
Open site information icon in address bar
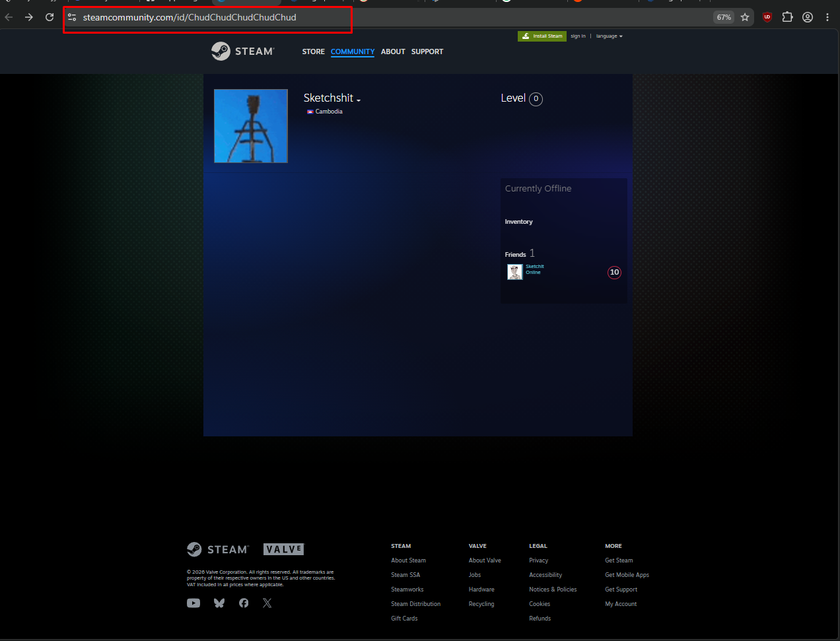pyautogui.click(x=72, y=17)
